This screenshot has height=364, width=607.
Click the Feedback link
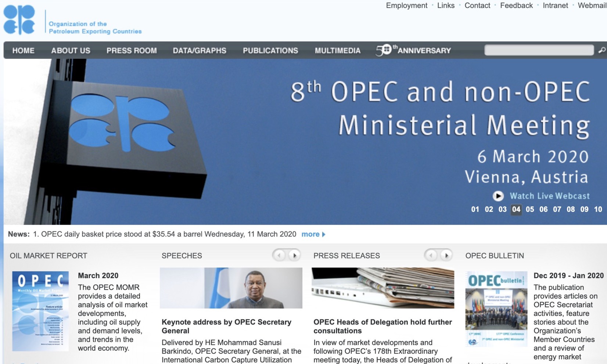click(x=516, y=6)
